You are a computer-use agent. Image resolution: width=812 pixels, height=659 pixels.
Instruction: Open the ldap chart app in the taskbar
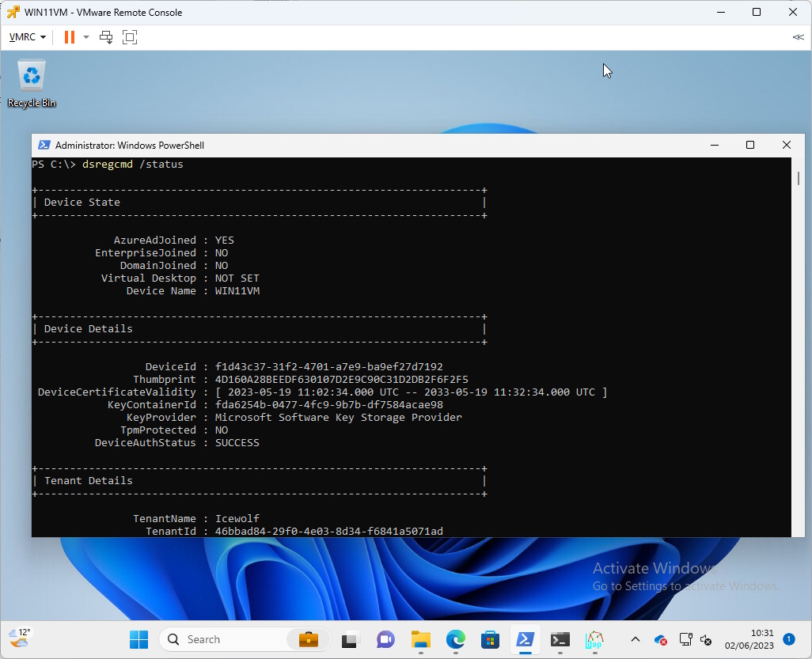coord(594,640)
